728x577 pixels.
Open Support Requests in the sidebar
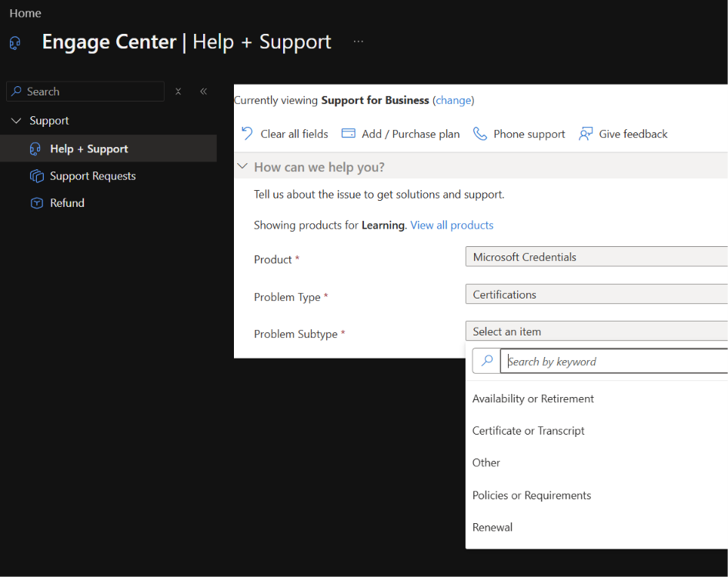[93, 176]
